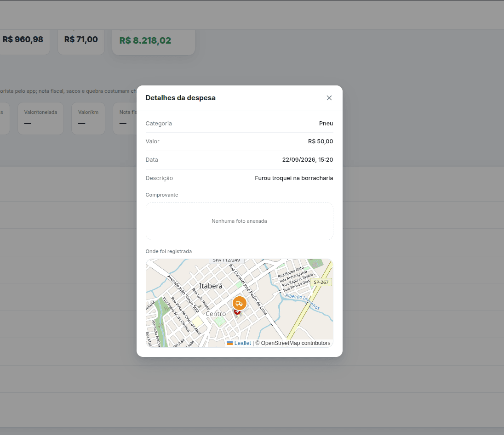This screenshot has height=435, width=504.
Task: Click the background 'R$ 8.218,02' profit card
Action: coord(153,41)
